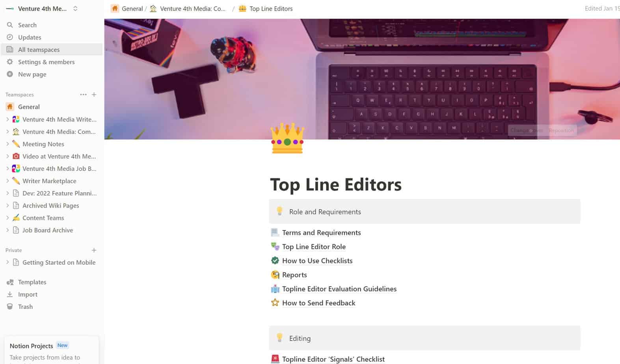Click the Search magnifier icon in sidebar
620x364 pixels.
[10, 25]
